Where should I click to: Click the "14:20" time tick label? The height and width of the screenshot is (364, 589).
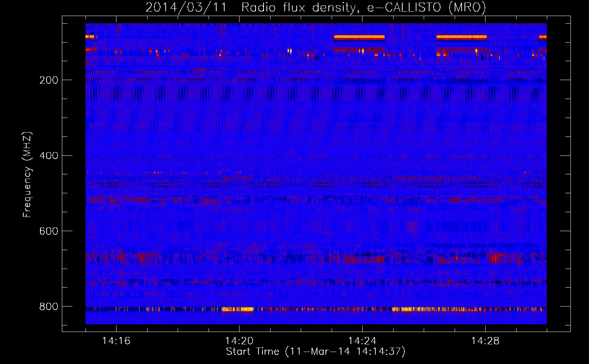pyautogui.click(x=239, y=341)
